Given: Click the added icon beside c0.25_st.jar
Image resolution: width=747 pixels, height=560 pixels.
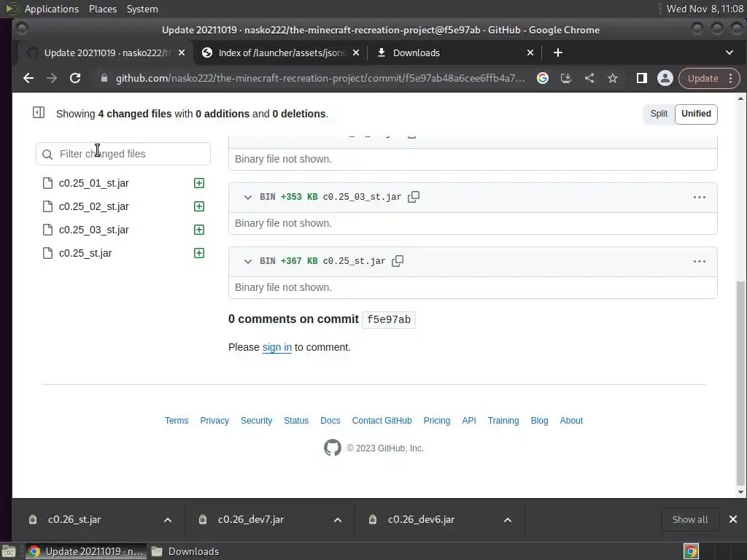Looking at the screenshot, I should click(x=199, y=253).
